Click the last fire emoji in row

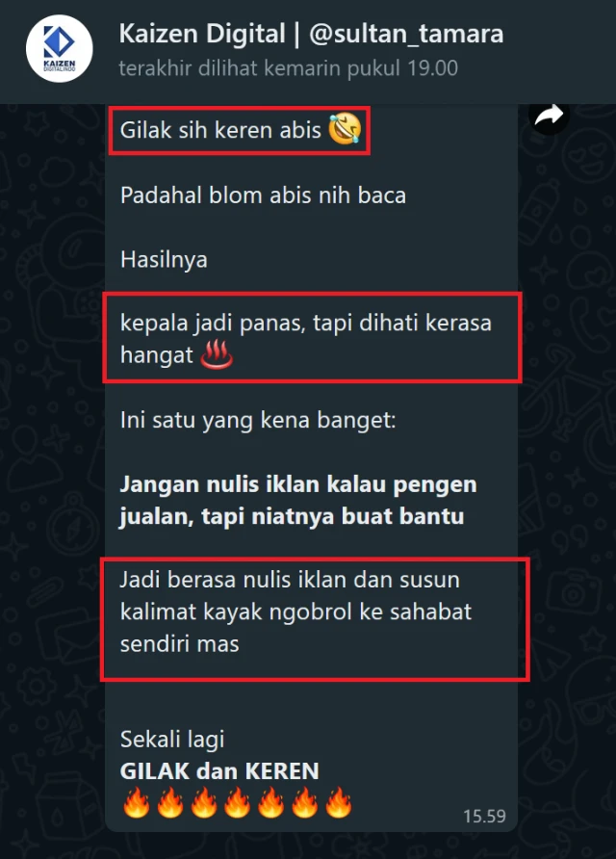tap(339, 803)
